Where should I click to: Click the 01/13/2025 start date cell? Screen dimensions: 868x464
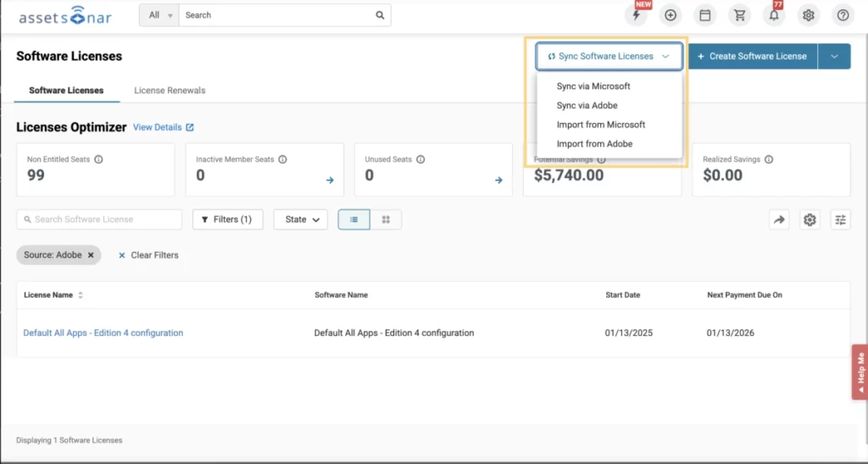[629, 333]
